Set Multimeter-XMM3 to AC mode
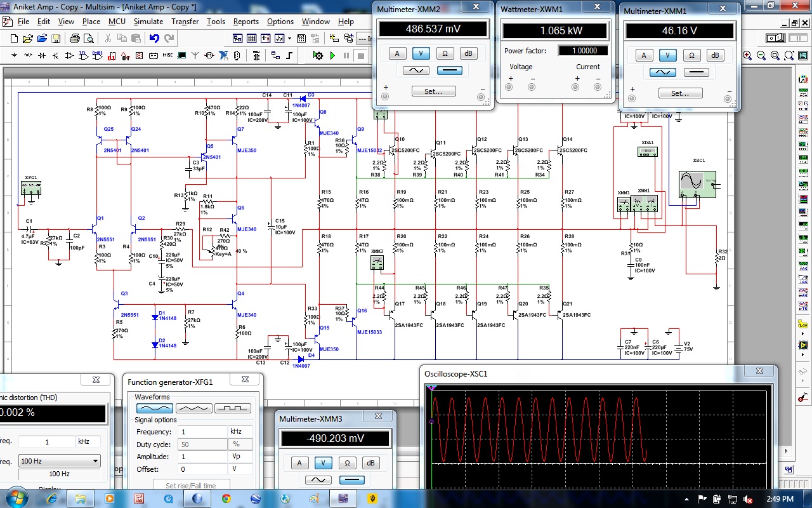Image resolution: width=812 pixels, height=508 pixels. coord(318,480)
